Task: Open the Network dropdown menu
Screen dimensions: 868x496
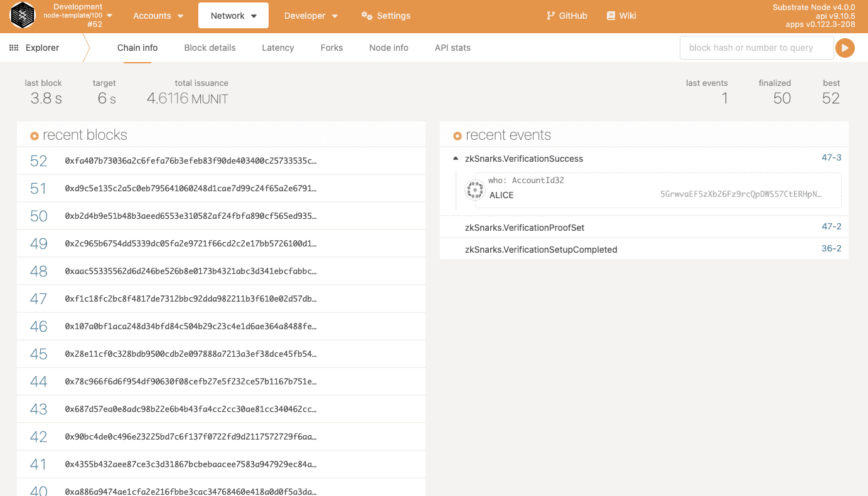Action: [233, 15]
